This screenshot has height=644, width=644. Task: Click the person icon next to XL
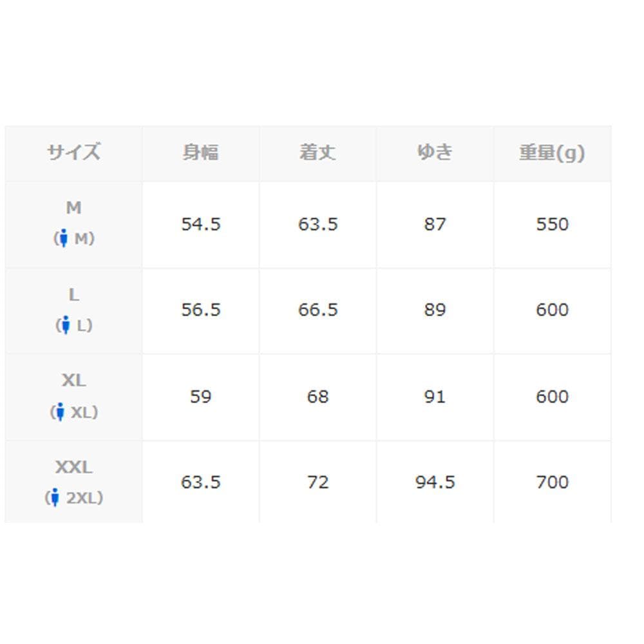tap(60, 412)
